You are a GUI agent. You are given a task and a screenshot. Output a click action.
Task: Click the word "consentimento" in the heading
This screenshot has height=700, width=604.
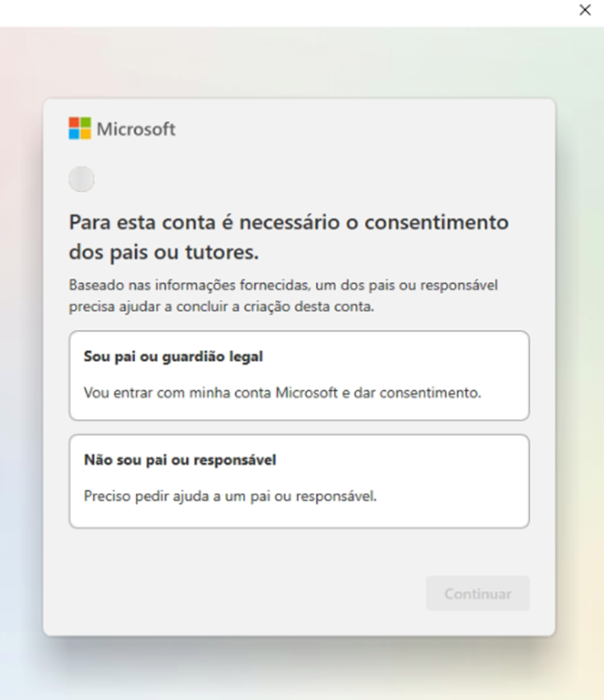click(437, 222)
